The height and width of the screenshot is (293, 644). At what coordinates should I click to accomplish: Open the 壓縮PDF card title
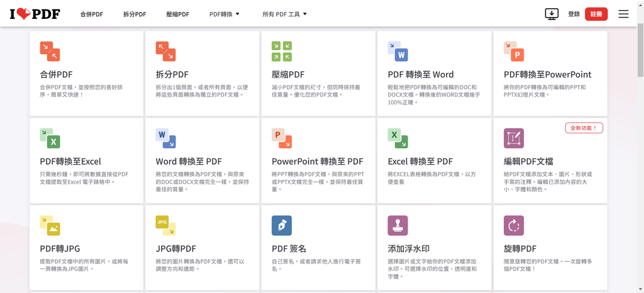288,75
